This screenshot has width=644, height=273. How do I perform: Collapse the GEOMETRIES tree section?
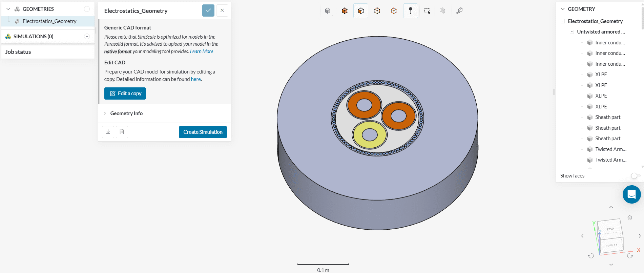click(x=8, y=9)
